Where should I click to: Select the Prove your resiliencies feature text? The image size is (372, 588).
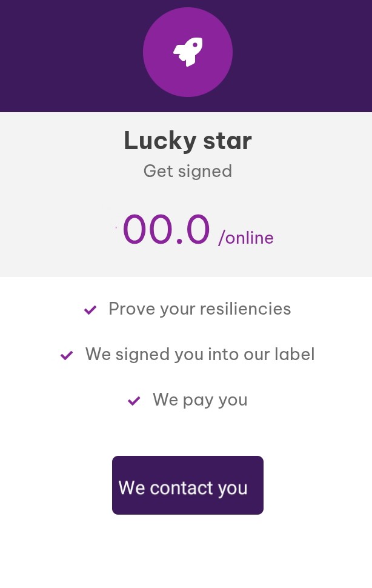pyautogui.click(x=200, y=309)
